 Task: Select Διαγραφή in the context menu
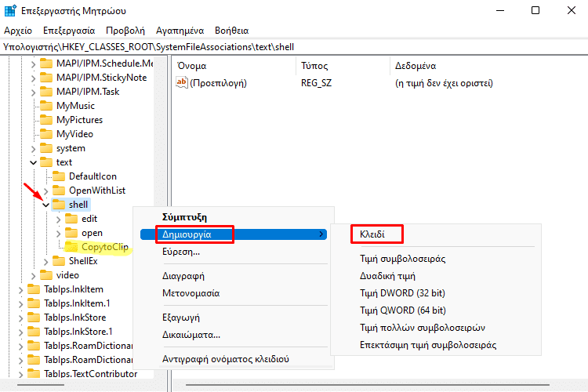[234, 276]
